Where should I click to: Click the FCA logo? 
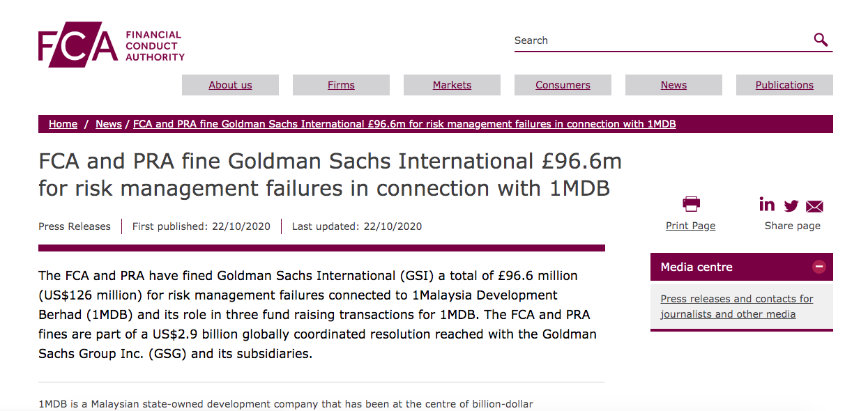tap(112, 48)
